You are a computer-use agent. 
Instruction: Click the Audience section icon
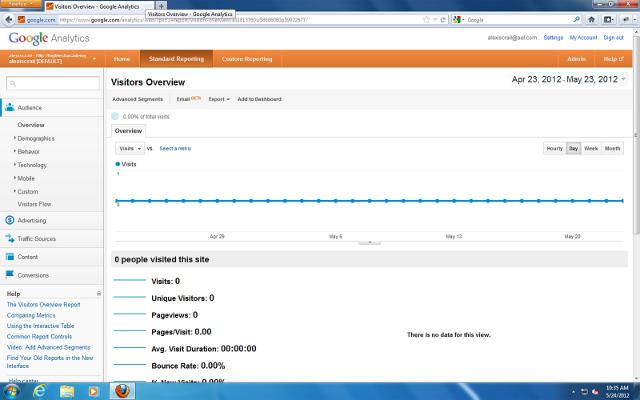click(9, 107)
